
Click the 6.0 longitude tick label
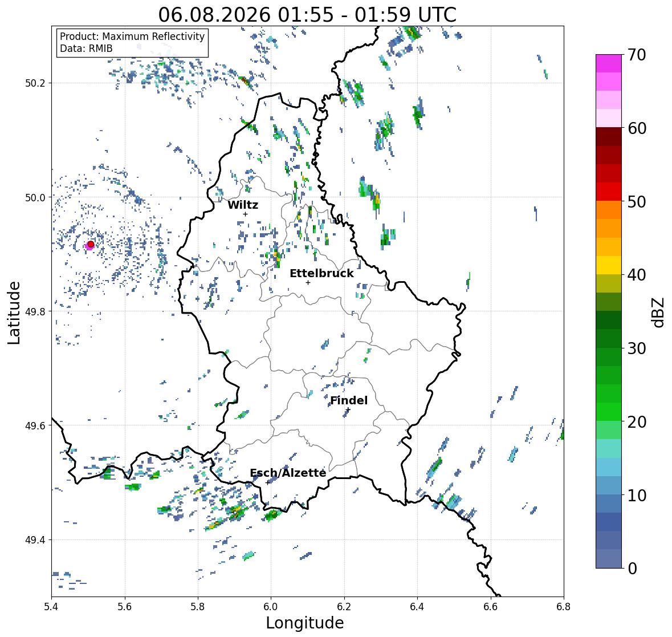pos(270,606)
